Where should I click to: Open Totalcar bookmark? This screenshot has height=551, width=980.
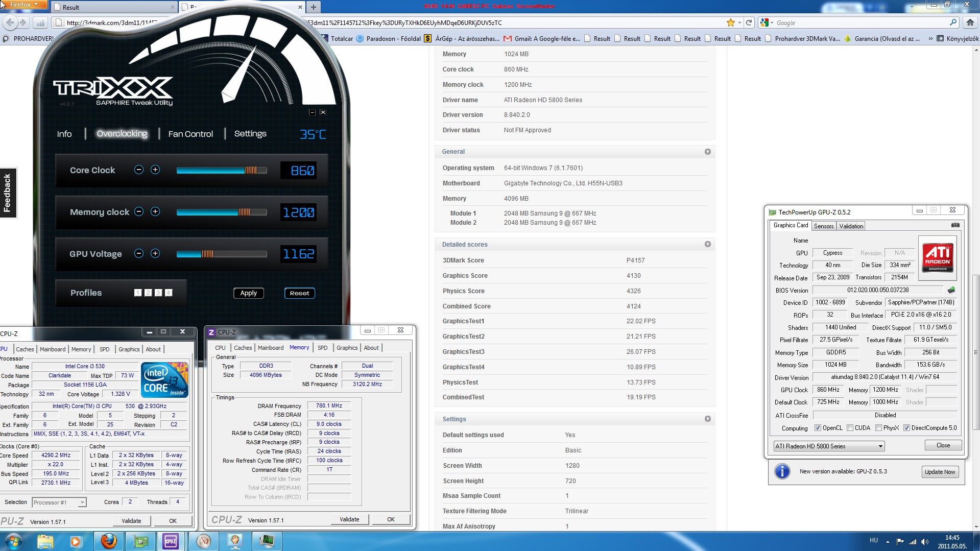pos(337,38)
